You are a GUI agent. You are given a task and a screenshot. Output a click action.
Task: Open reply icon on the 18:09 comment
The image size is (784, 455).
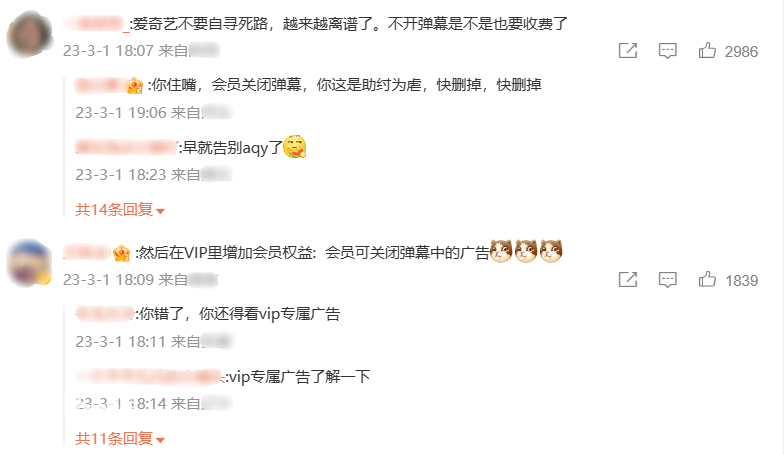tap(668, 280)
